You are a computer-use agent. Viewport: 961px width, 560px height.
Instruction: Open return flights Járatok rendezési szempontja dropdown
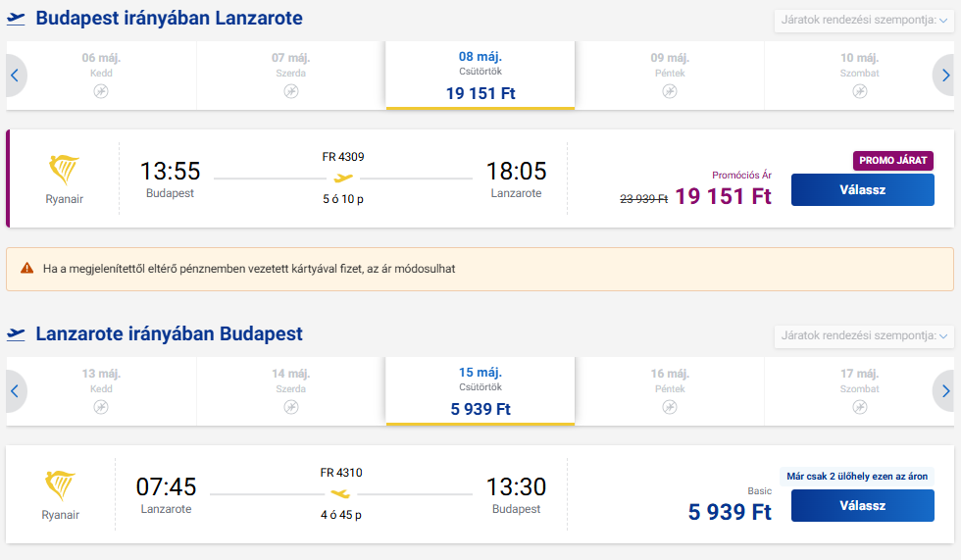(x=864, y=335)
